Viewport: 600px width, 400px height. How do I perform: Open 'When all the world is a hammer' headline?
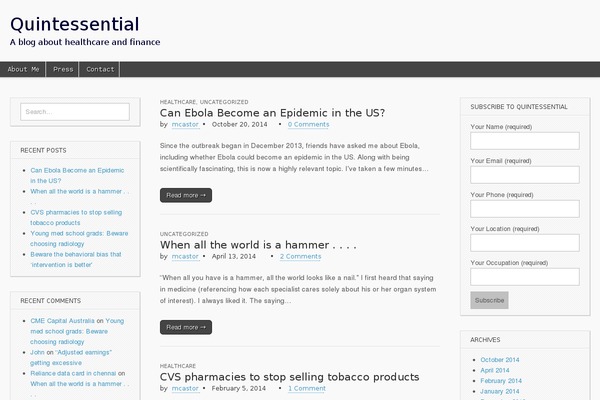258,245
